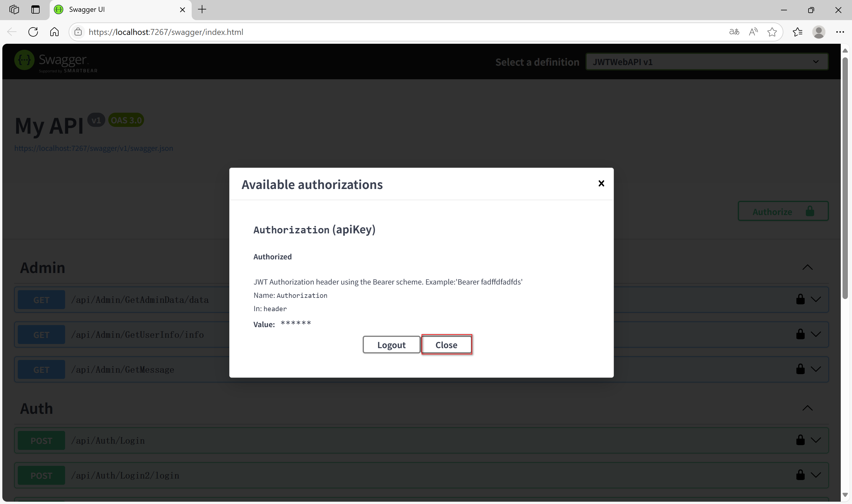Collapse the Admin section chevron
Image resolution: width=852 pixels, height=504 pixels.
point(807,267)
